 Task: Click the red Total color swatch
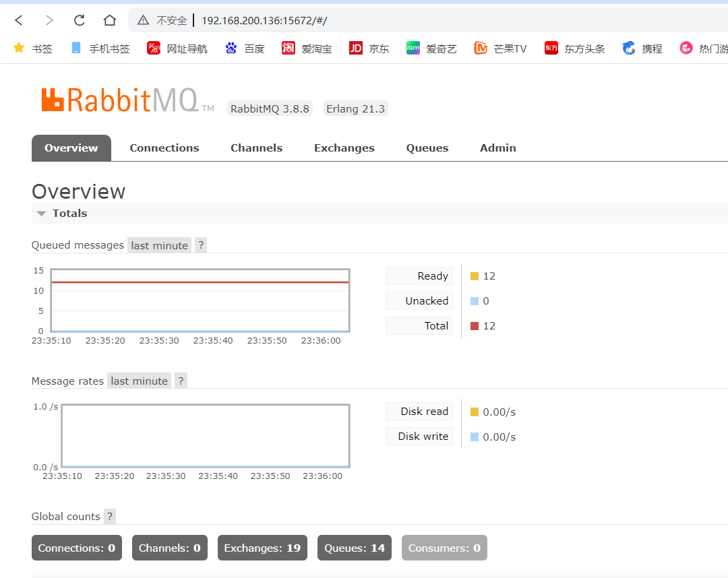[474, 326]
